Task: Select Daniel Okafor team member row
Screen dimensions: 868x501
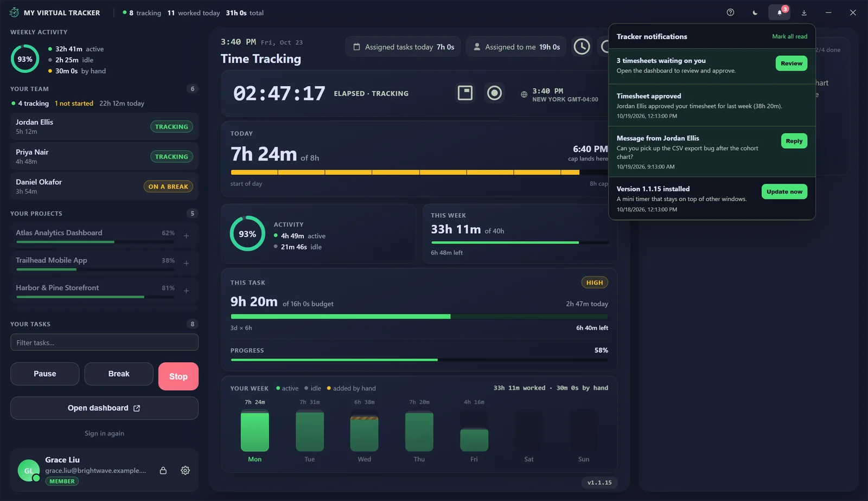Action: [104, 186]
